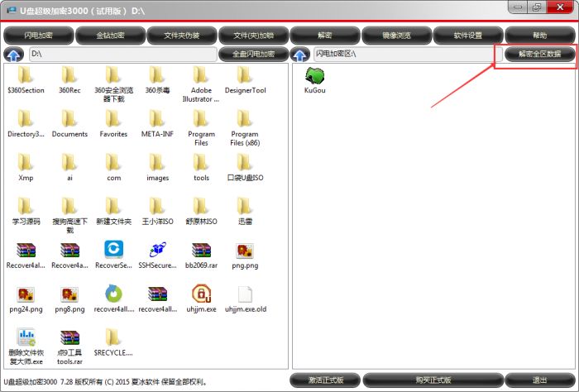Open the 帮助 menu
Screen dimensions: 579x392
point(539,36)
